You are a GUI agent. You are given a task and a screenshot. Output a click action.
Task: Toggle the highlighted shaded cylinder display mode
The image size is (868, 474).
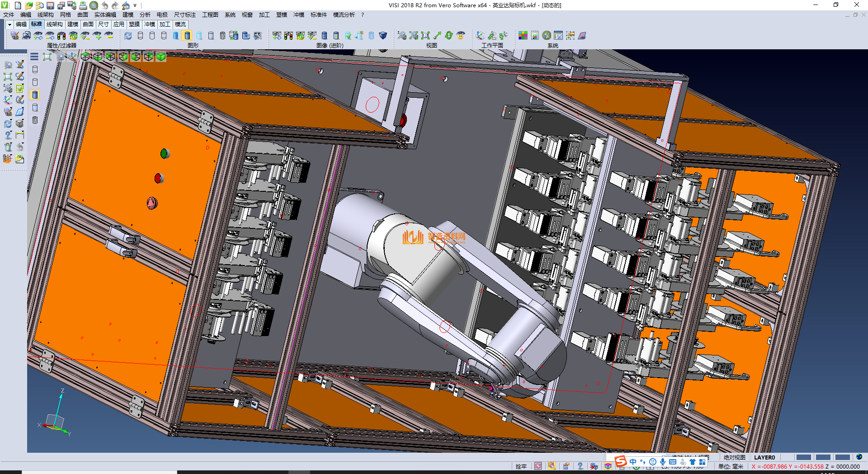click(187, 35)
